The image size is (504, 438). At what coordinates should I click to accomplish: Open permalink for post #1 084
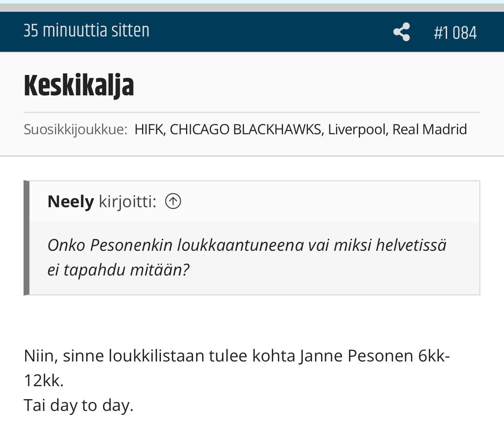coord(455,33)
